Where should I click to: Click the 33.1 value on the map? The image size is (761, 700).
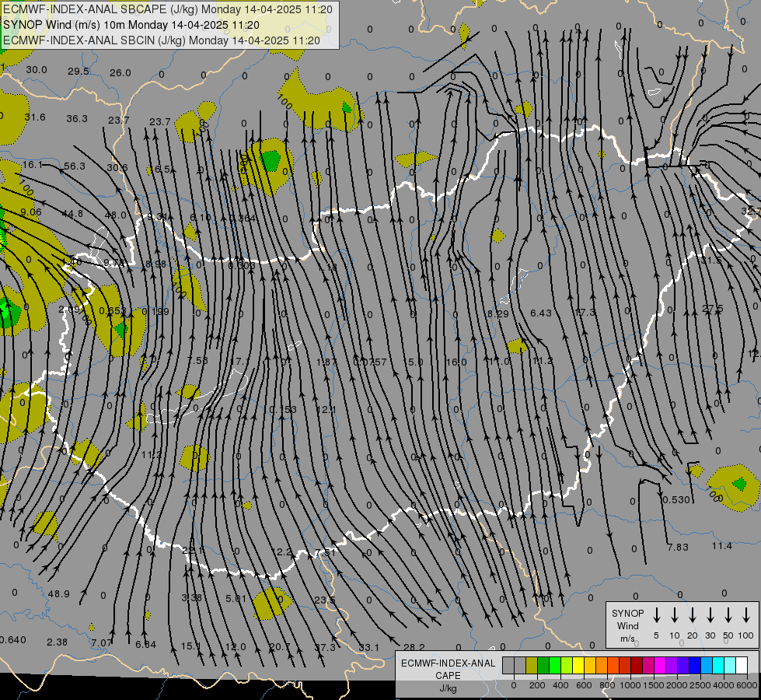pos(369,647)
